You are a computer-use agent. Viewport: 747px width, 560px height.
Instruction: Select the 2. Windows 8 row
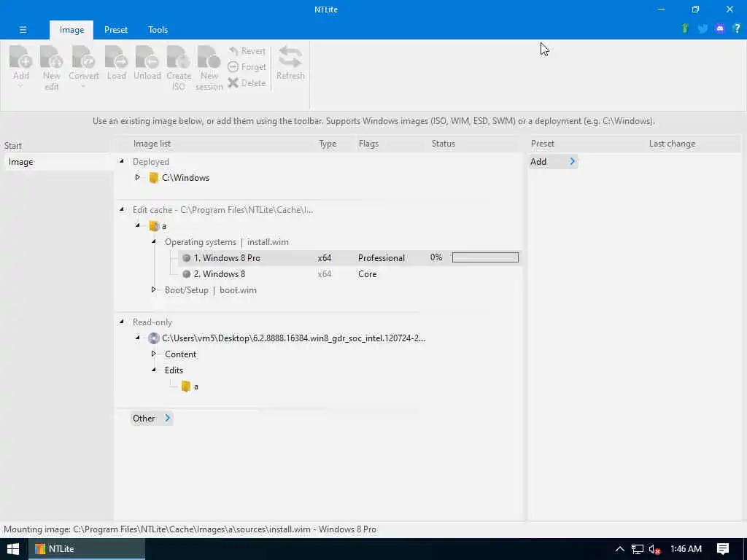coord(350,274)
